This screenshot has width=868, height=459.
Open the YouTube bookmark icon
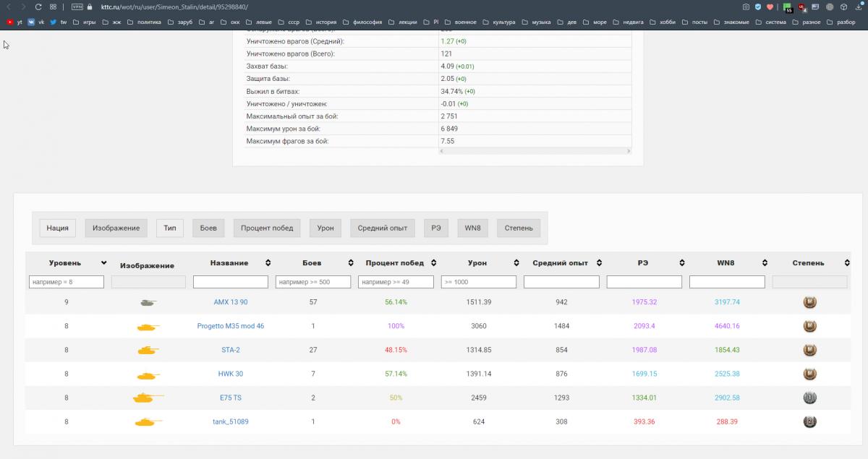10,22
